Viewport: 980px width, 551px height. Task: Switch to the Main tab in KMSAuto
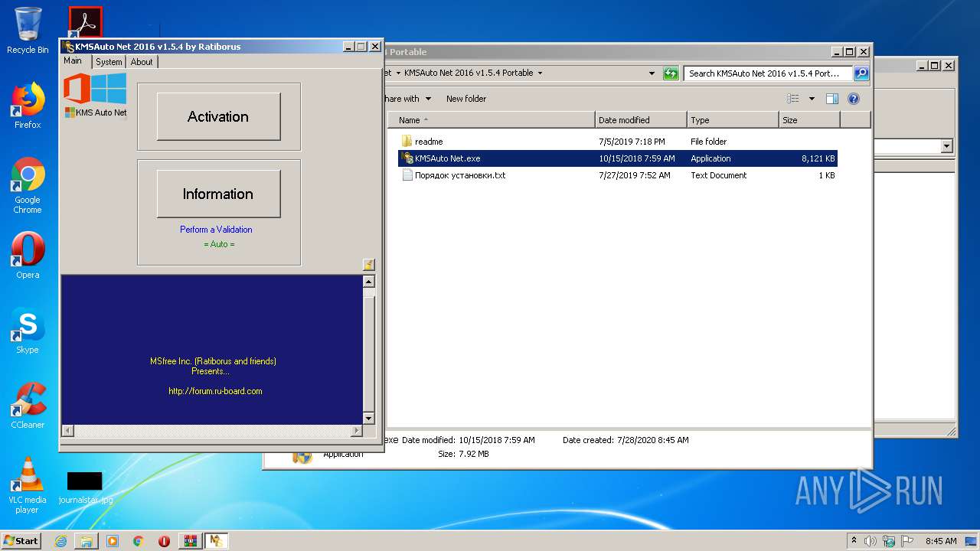coord(73,60)
